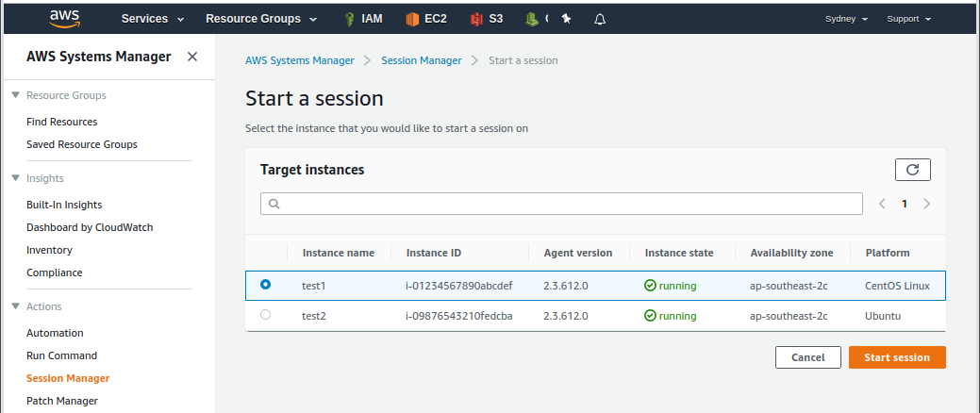Collapse the Insights sidebar section
980x413 pixels.
pyautogui.click(x=16, y=178)
